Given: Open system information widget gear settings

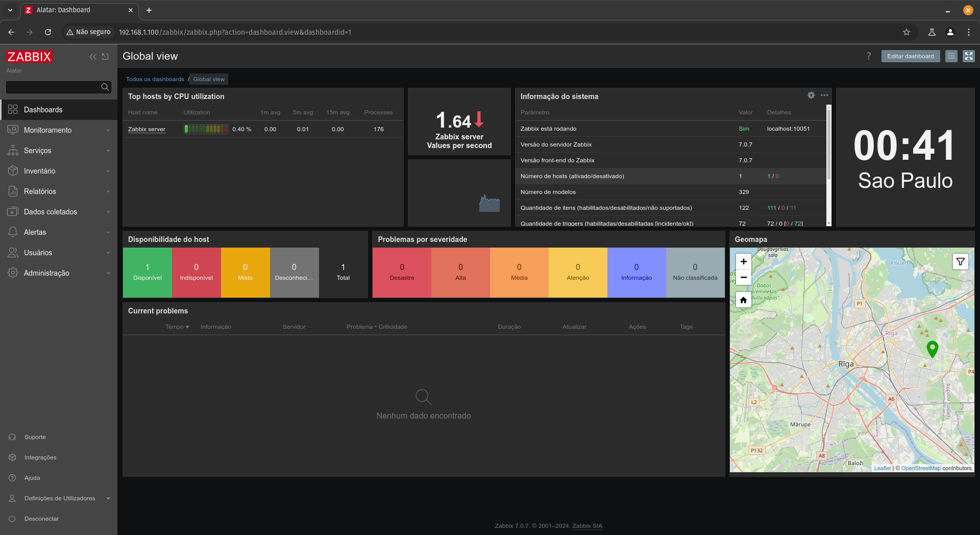Looking at the screenshot, I should (x=811, y=95).
